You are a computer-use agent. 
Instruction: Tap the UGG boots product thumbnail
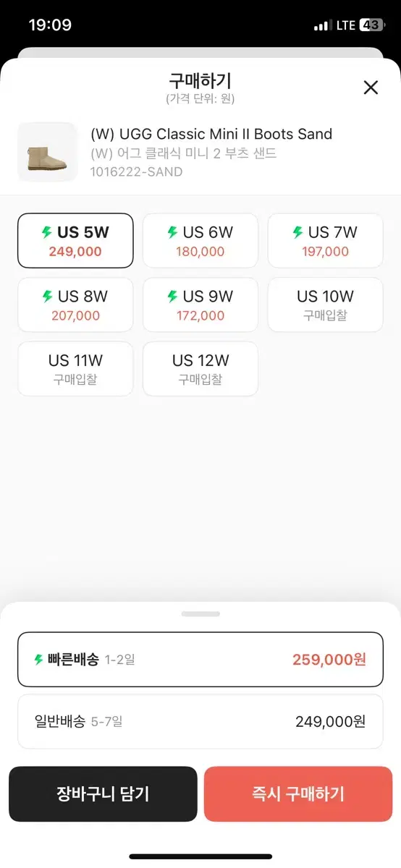(47, 152)
